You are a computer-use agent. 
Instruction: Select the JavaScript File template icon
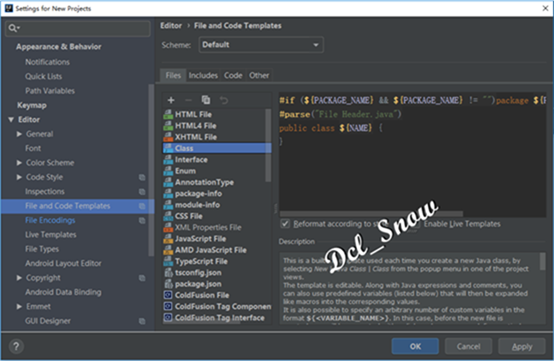pyautogui.click(x=168, y=239)
